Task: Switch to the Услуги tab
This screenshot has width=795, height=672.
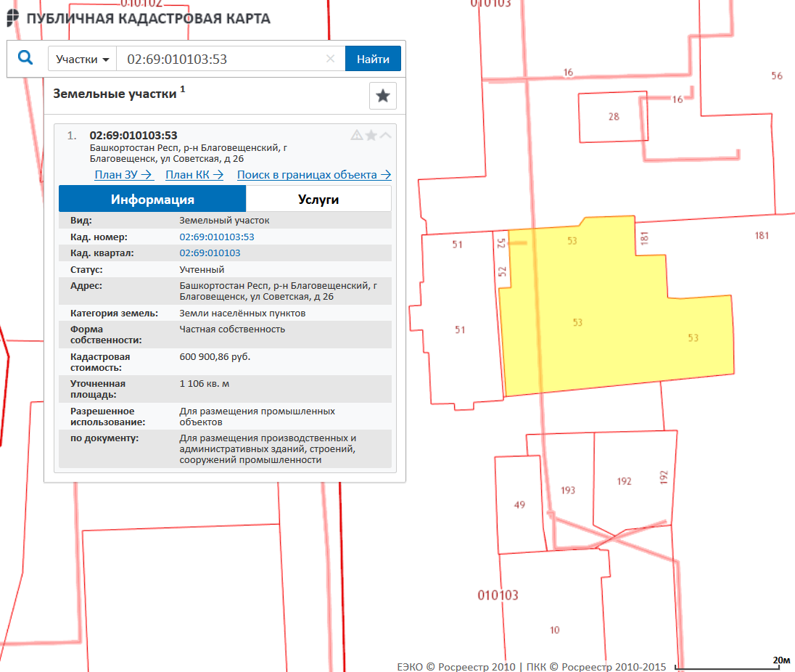Action: coord(318,199)
